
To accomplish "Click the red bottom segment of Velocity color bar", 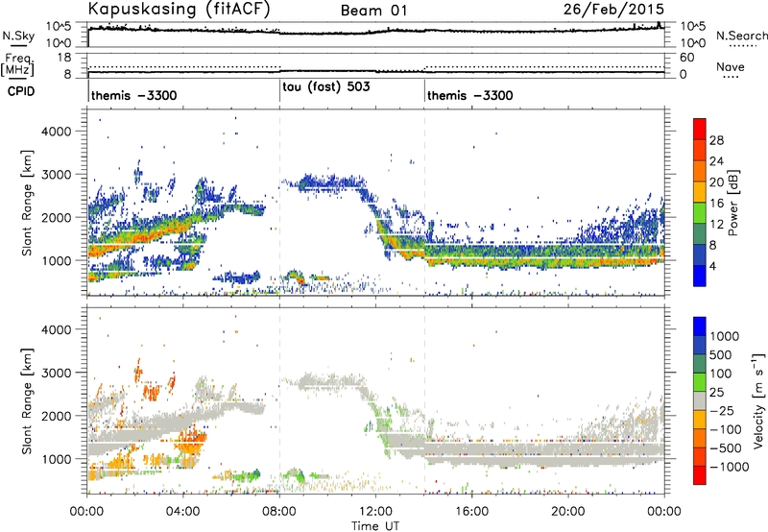I will 700,475.
